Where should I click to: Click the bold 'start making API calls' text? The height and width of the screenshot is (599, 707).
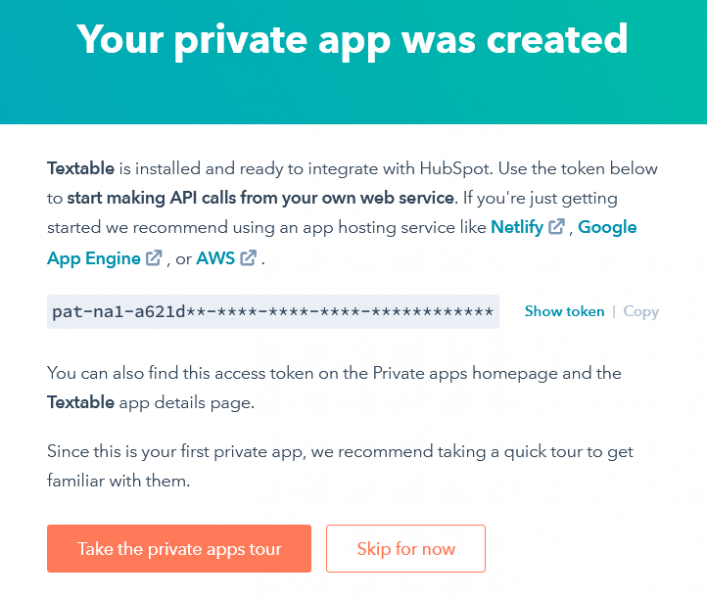coord(260,198)
